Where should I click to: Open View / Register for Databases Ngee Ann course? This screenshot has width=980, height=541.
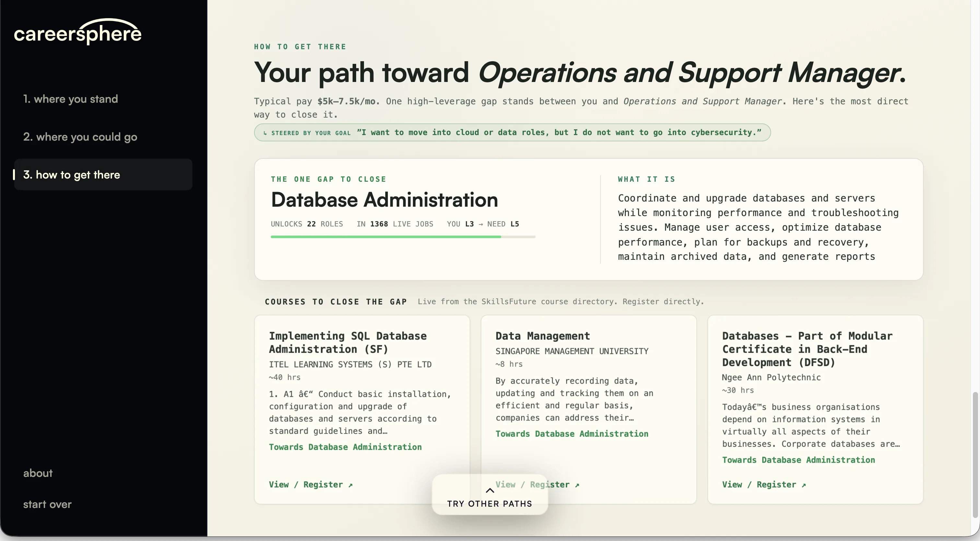tap(764, 484)
